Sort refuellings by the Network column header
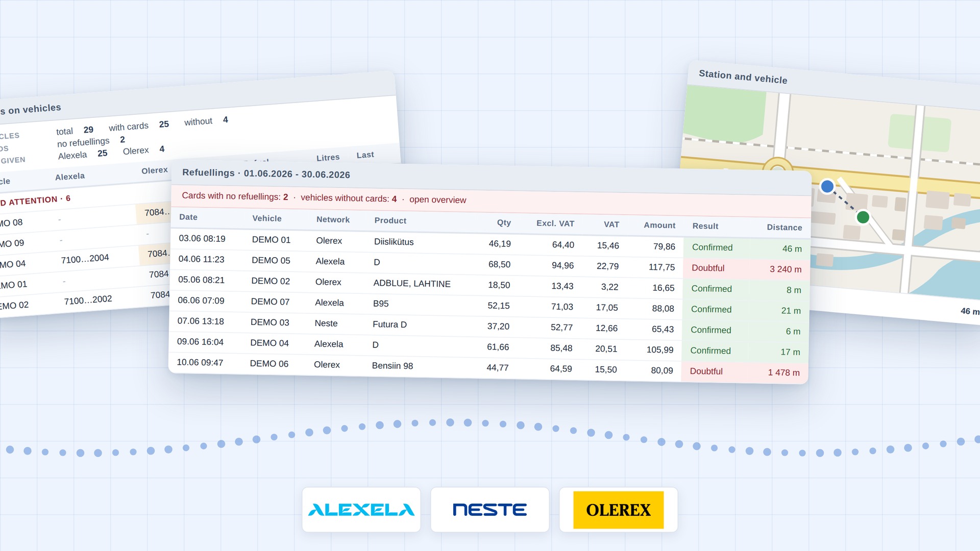The width and height of the screenshot is (980, 551). [x=333, y=219]
